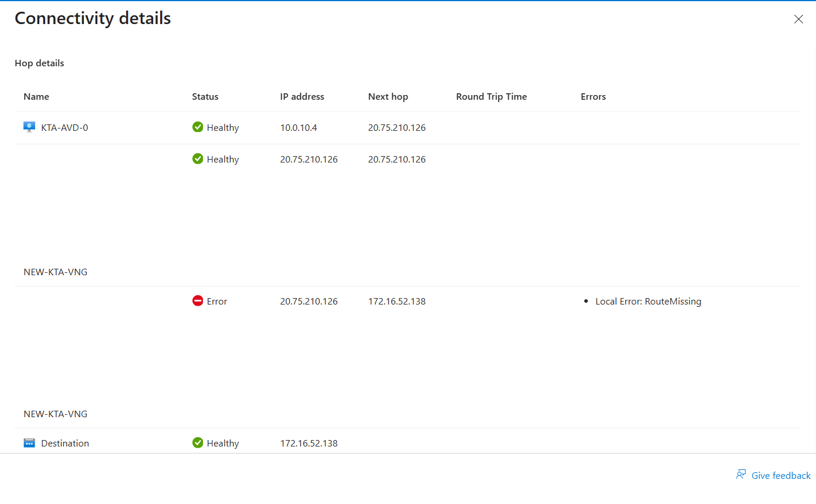Select next hop 20.75.210.126 for KTA-AVD-0
This screenshot has width=816, height=504.
(397, 127)
